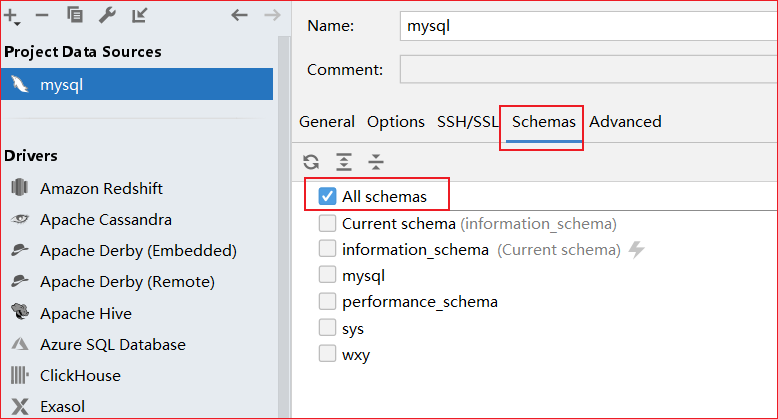778x419 pixels.
Task: Open the SSH/SSL tab
Action: pos(467,122)
